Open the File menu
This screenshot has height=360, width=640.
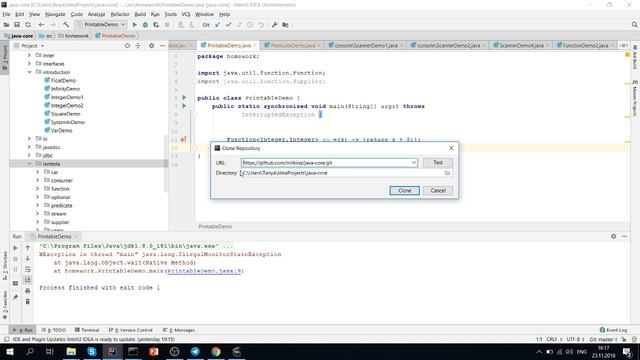click(6, 14)
